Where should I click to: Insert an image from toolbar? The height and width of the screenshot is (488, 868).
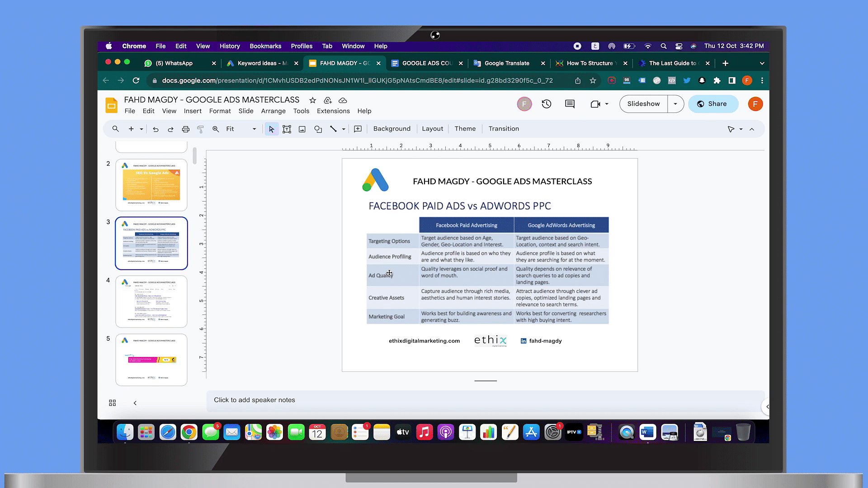[302, 129]
